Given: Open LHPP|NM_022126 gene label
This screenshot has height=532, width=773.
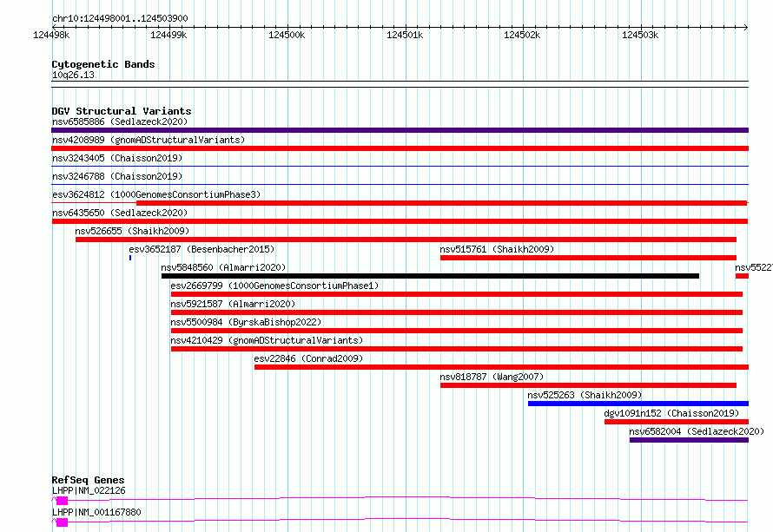Looking at the screenshot, I should pyautogui.click(x=89, y=490).
